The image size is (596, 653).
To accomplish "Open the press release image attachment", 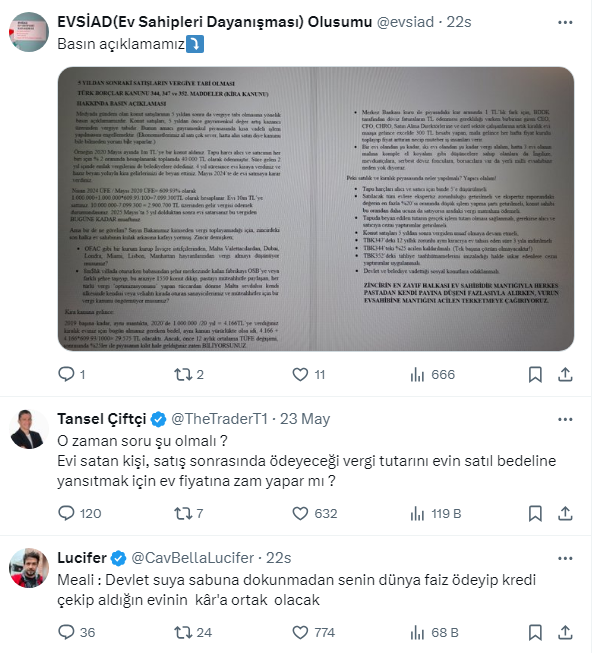I will [316, 209].
